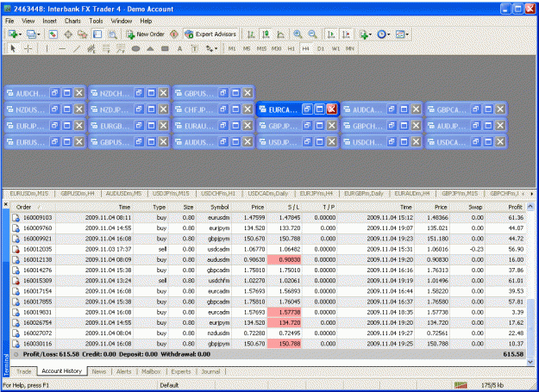
Task: Restore the minimized AUDCA chart window
Action: 392,109
